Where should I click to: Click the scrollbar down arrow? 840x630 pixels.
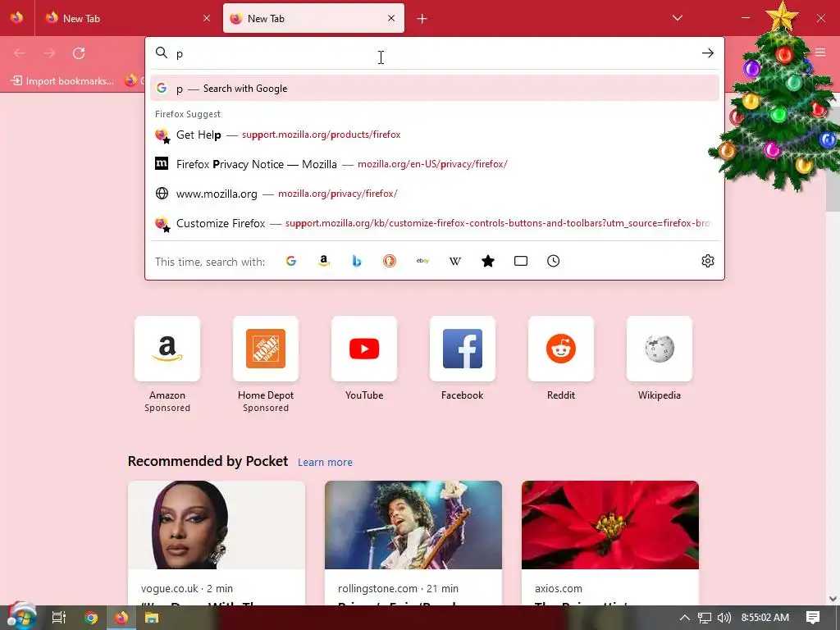[x=833, y=598]
